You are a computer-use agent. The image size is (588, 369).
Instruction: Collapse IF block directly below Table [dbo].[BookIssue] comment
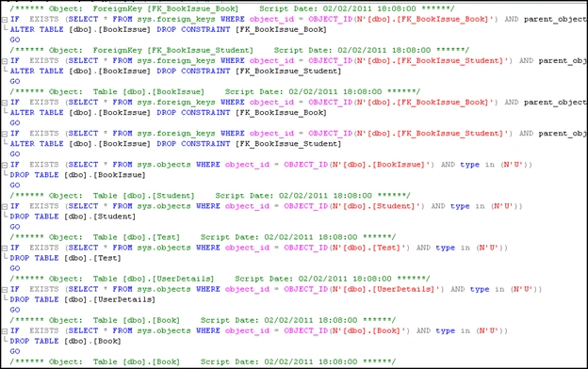5,103
